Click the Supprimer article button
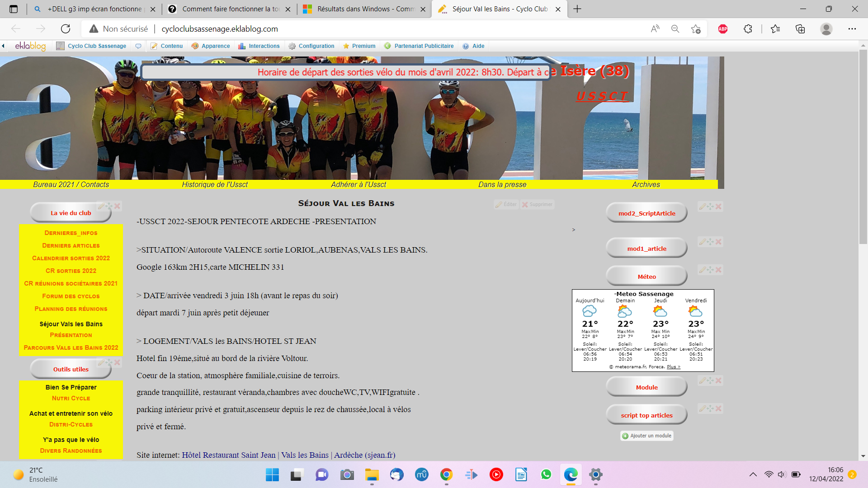Screen dimensions: 868x488 pos(537,204)
